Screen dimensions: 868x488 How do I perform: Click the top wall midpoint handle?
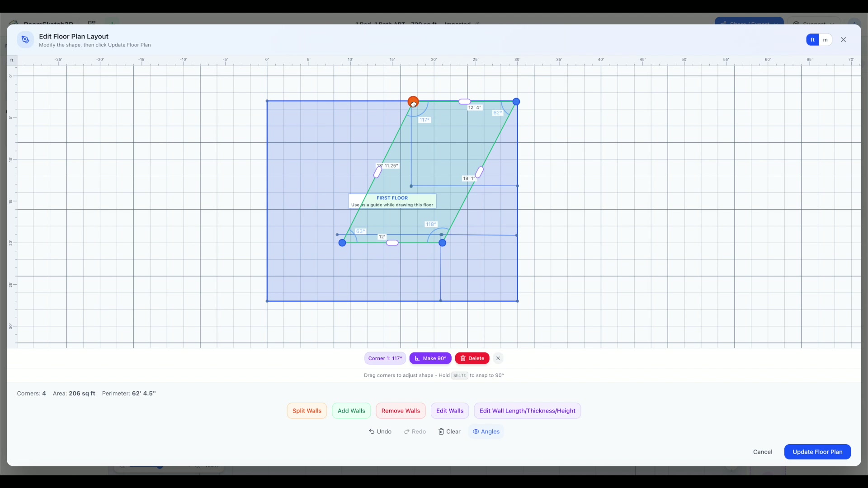pyautogui.click(x=465, y=102)
